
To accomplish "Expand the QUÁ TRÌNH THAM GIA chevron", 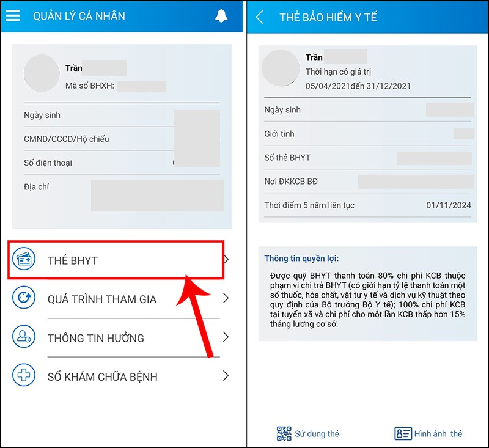I will pos(226,298).
